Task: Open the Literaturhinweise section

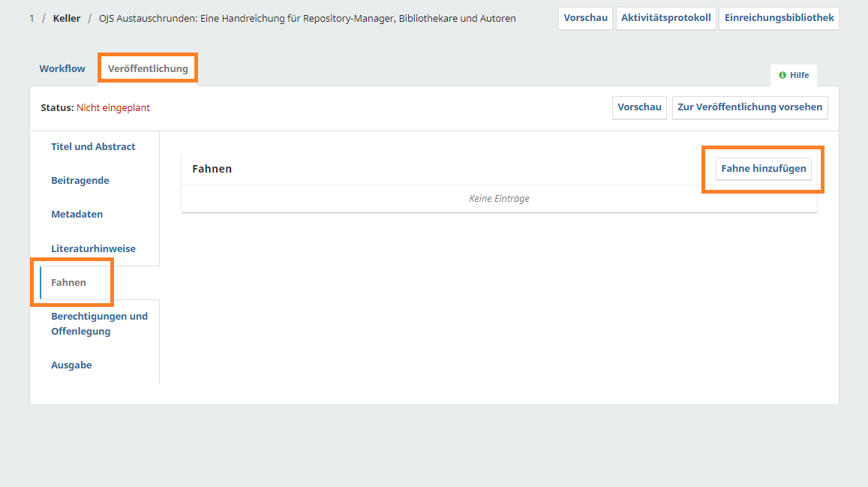Action: point(93,249)
